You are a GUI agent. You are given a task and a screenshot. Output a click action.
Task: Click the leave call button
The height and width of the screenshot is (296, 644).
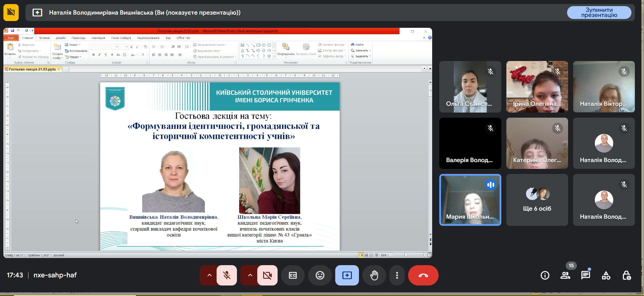pos(423,275)
